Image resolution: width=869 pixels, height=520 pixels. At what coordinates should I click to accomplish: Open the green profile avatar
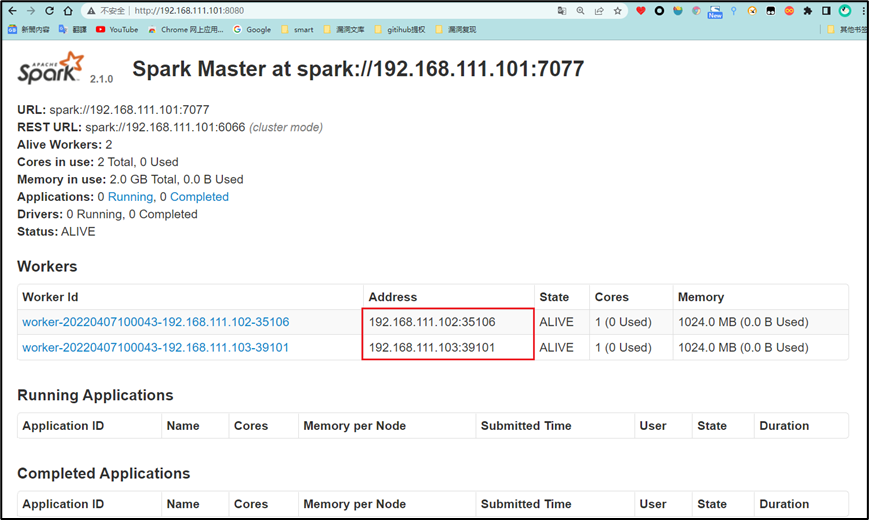(845, 11)
